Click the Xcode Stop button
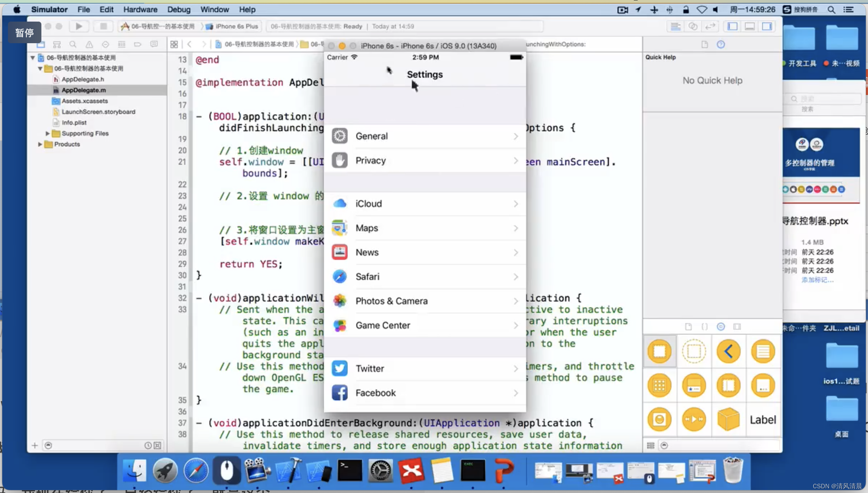Image resolution: width=868 pixels, height=493 pixels. [103, 26]
